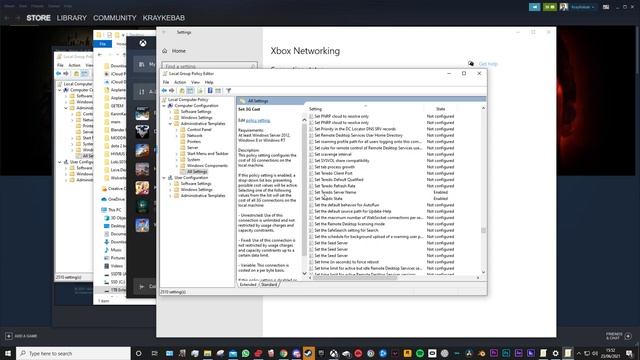The image size is (640, 360).
Task: Click the Forward arrow in Group Policy Editor toolbar
Action: tap(172, 91)
